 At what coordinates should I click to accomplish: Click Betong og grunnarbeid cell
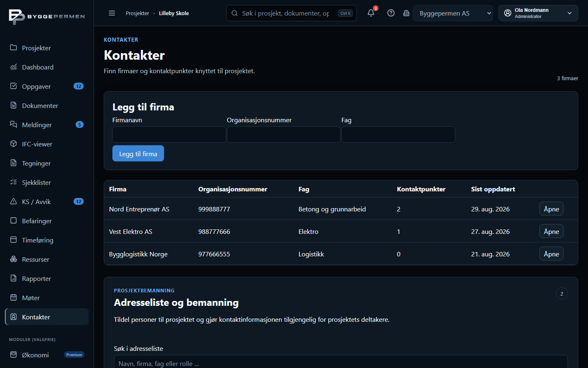[x=332, y=209]
